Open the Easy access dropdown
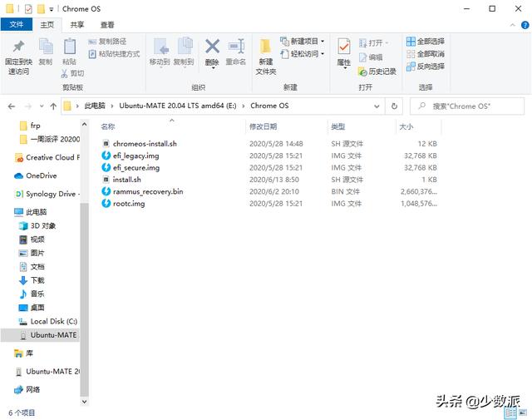The height and width of the screenshot is (420, 532). pos(323,54)
